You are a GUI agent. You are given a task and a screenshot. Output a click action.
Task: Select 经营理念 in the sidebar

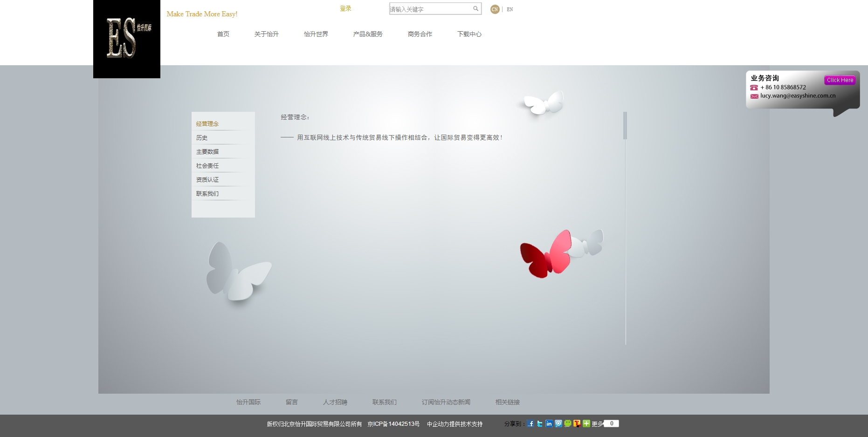(x=207, y=124)
